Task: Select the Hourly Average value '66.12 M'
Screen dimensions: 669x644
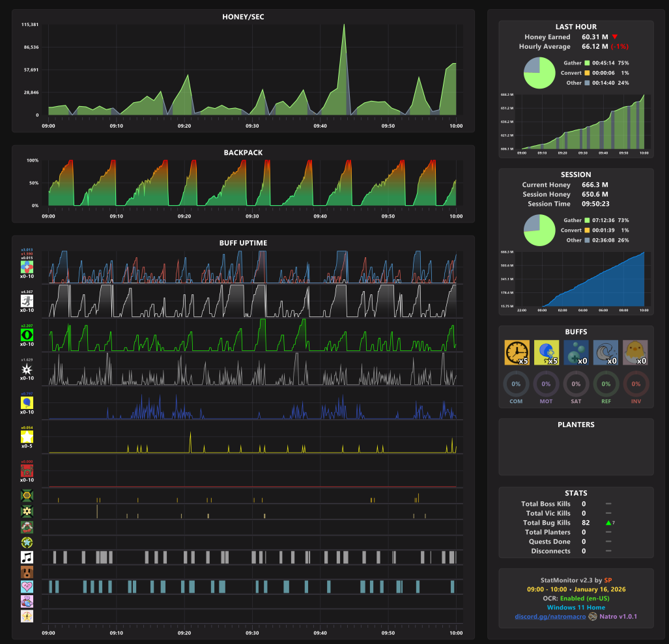Action: [595, 46]
